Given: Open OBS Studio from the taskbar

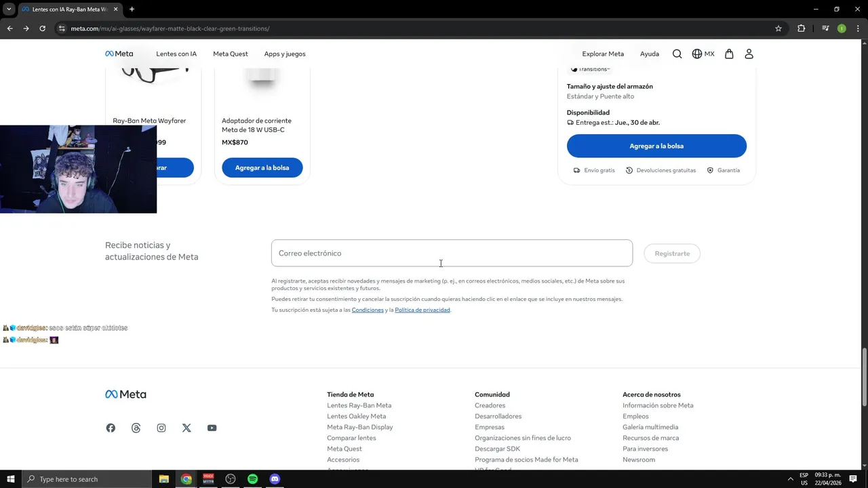Looking at the screenshot, I should [x=231, y=479].
